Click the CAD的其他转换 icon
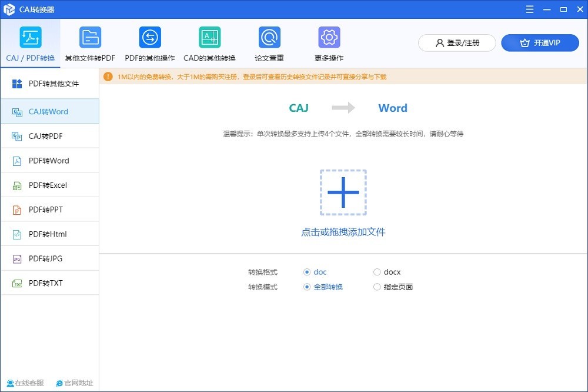 (x=209, y=37)
